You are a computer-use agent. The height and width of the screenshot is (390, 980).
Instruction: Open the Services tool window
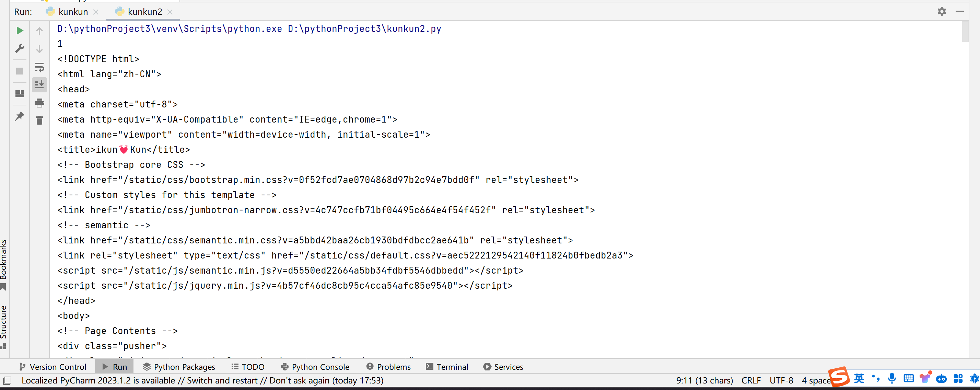point(503,367)
